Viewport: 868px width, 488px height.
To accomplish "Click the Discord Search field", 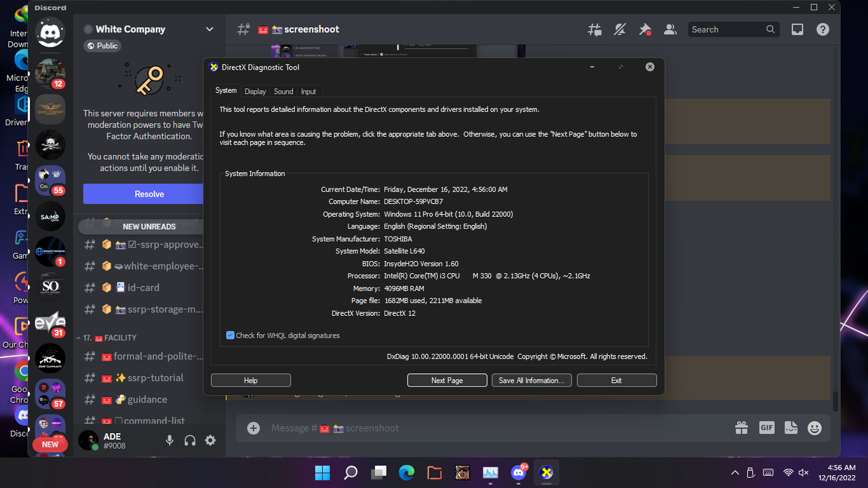I will (x=734, y=30).
